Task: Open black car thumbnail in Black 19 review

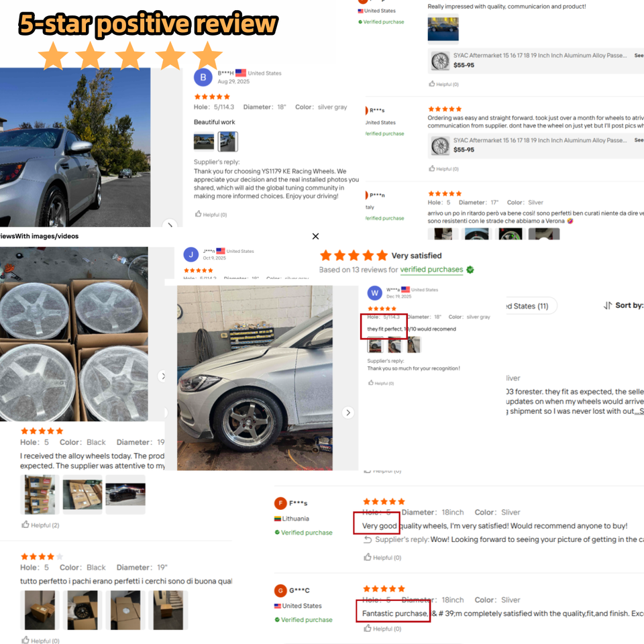Action: [125, 494]
